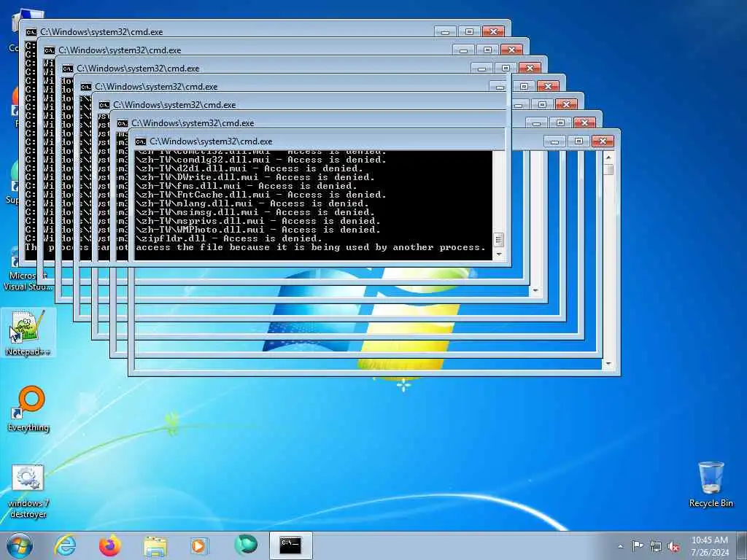
Task: Click the DWrite.dll.mui Access is denied line
Action: [255, 177]
